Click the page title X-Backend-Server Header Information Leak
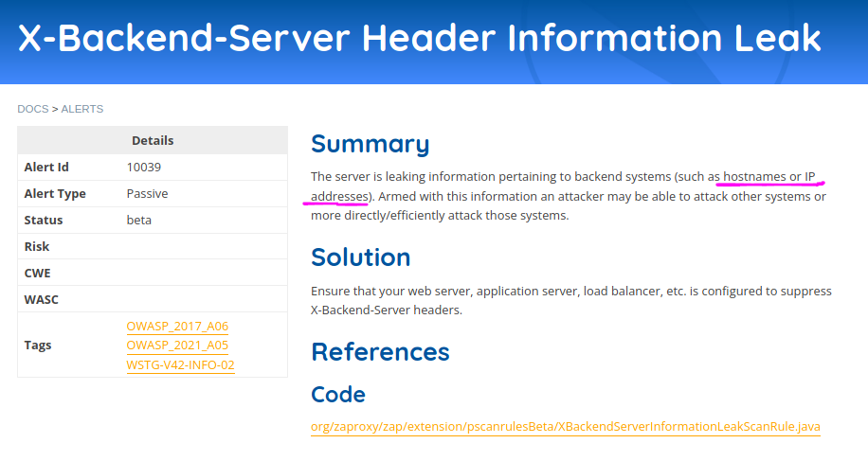 pyautogui.click(x=420, y=38)
